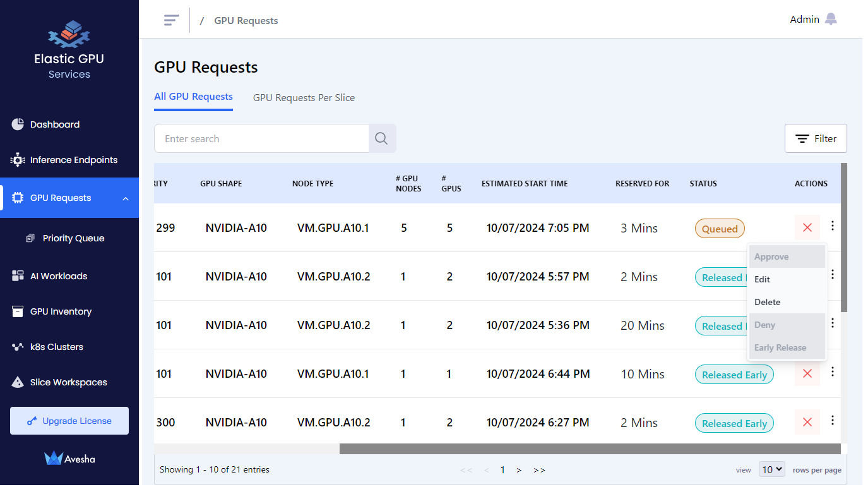Screen dimensions: 868x494
Task: Choose Edit in the context menu
Action: pyautogui.click(x=787, y=279)
